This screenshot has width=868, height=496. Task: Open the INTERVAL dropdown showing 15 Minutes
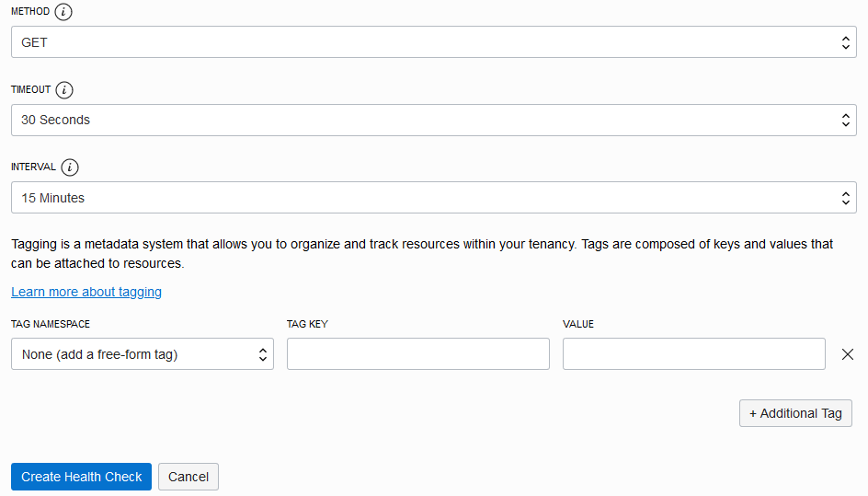click(434, 198)
